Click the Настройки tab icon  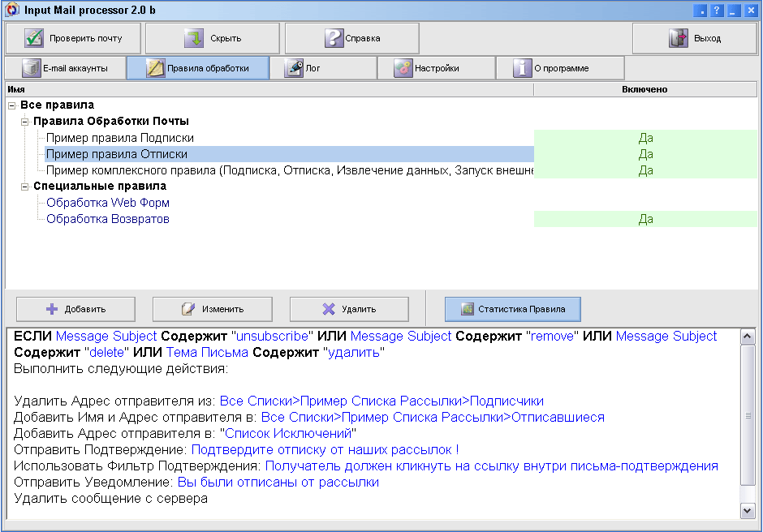[x=403, y=68]
